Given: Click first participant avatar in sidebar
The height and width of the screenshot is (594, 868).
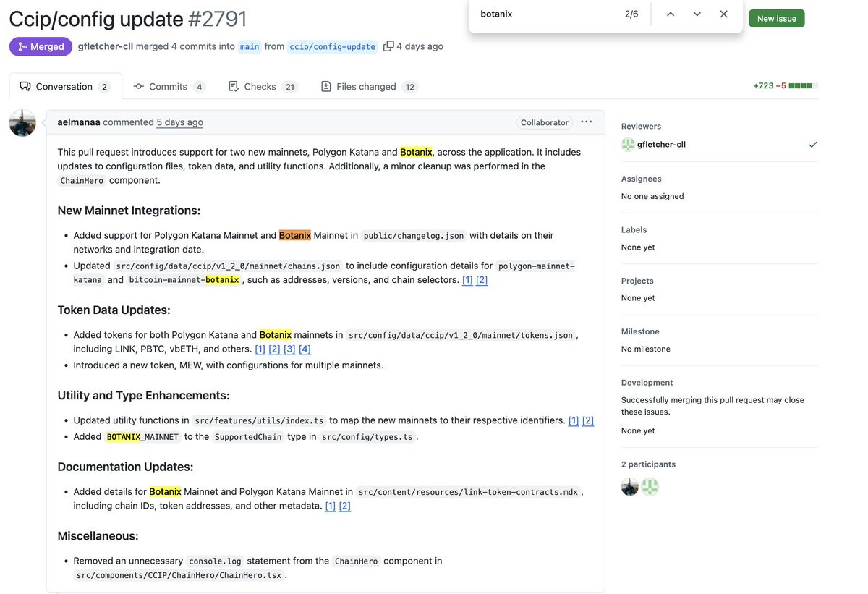Looking at the screenshot, I should pos(630,487).
